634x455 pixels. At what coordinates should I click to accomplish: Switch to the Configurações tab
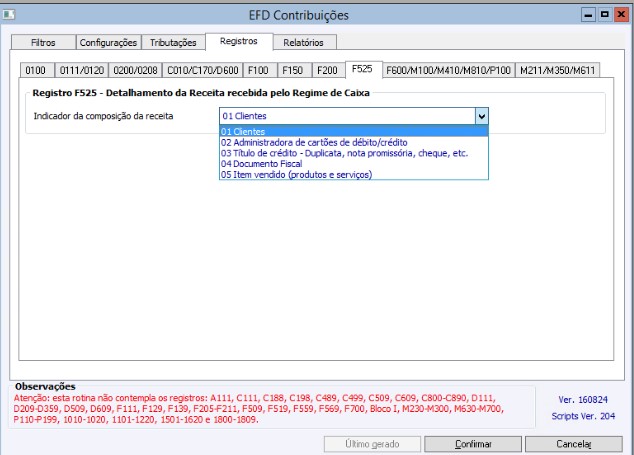[x=108, y=42]
